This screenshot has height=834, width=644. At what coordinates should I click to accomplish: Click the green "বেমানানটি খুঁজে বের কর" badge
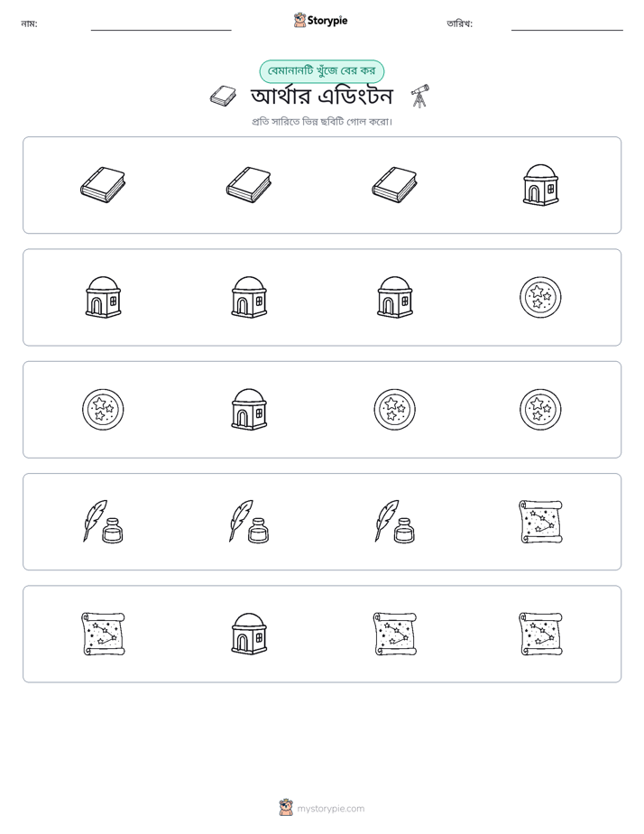(321, 71)
